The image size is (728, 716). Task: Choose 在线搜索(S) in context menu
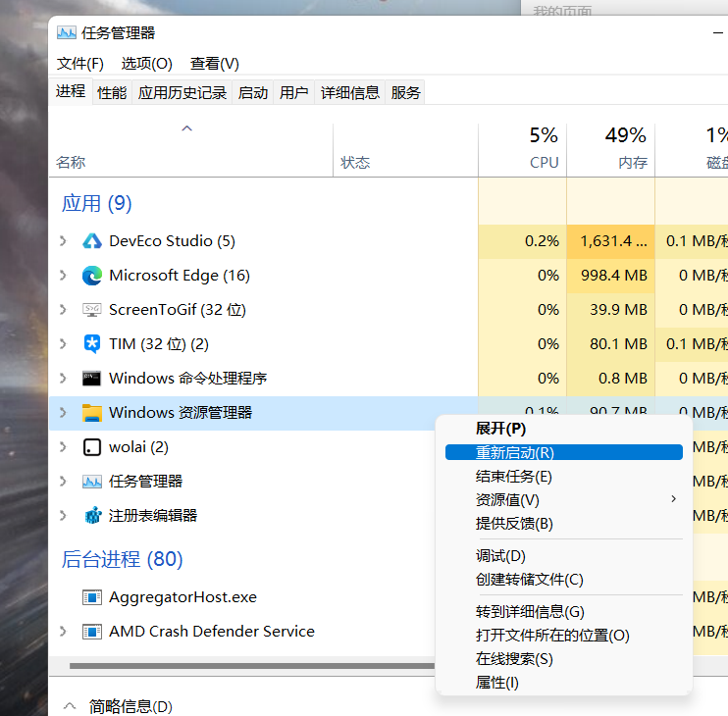[563, 659]
